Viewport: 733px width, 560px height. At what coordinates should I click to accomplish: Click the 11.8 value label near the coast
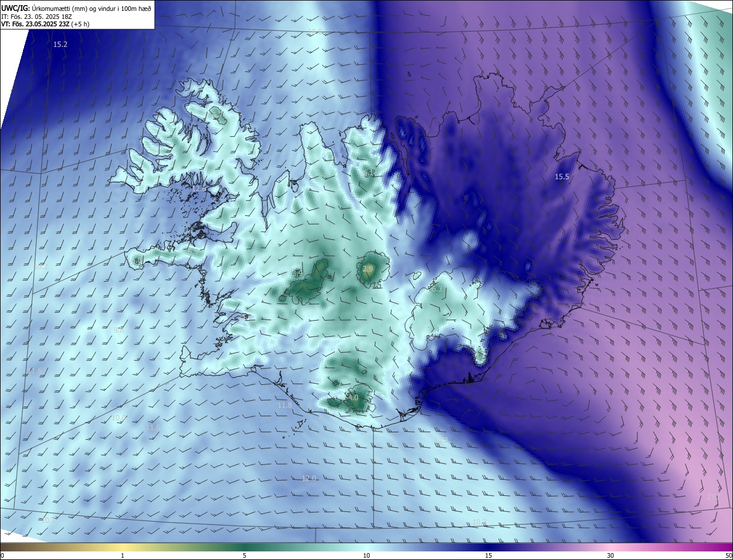(x=285, y=405)
